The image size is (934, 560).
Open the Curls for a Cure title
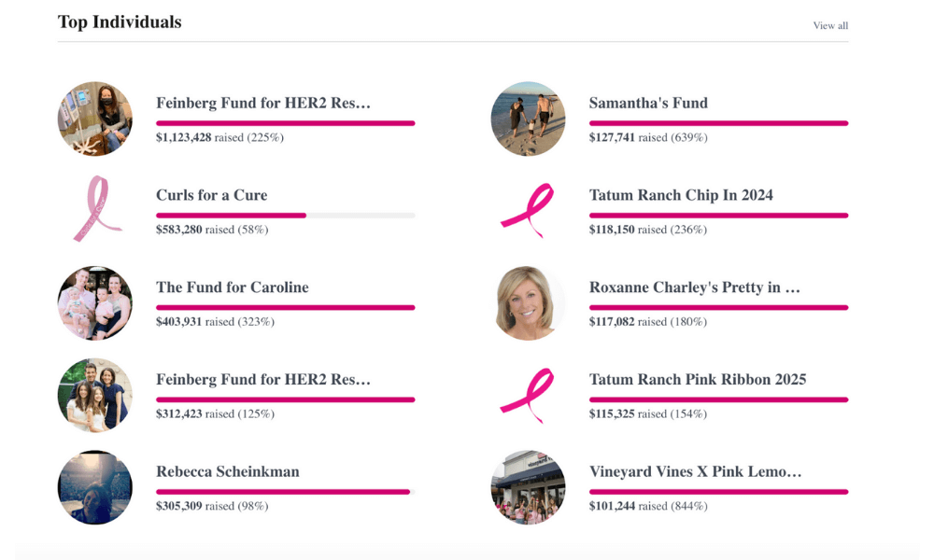coord(211,195)
